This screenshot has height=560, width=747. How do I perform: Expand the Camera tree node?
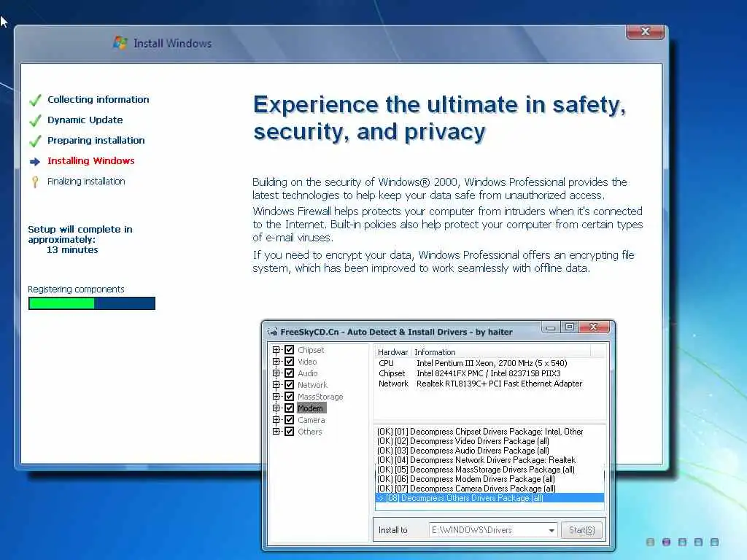coord(276,419)
